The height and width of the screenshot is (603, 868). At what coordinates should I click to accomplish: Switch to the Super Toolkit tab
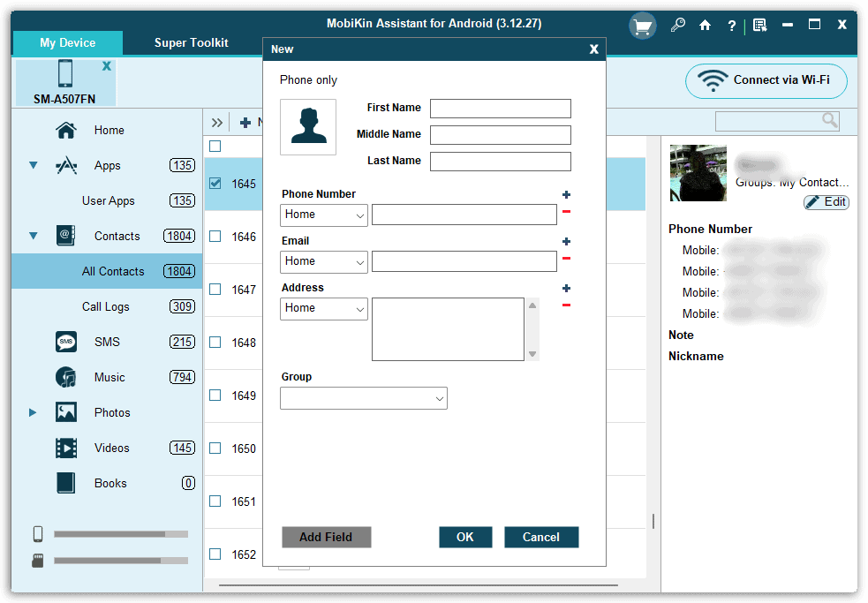[192, 42]
